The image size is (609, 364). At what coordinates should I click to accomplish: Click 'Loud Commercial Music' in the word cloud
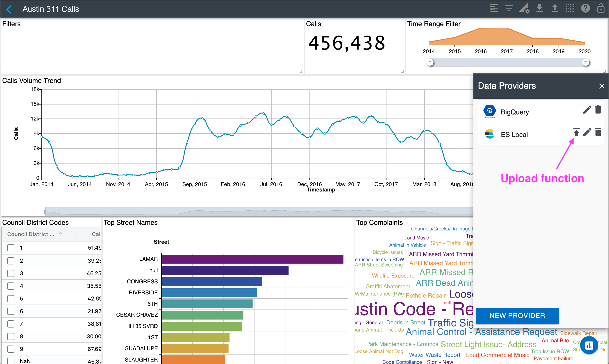click(x=498, y=355)
